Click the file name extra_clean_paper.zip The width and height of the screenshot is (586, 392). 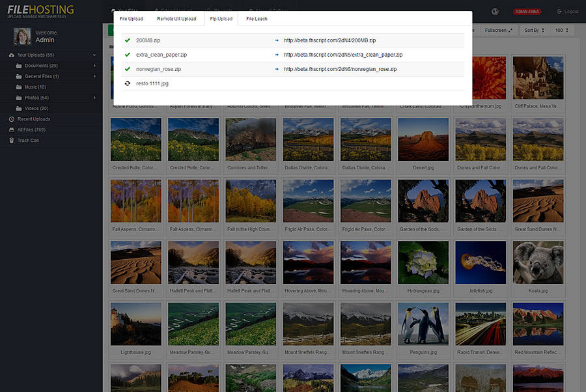click(161, 55)
